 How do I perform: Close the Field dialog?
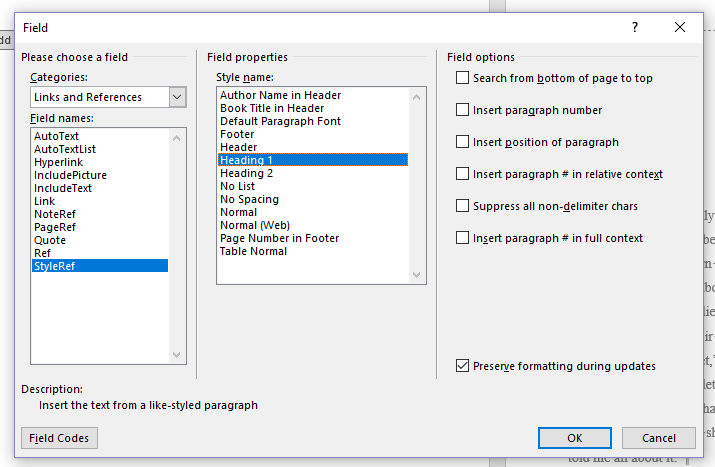pyautogui.click(x=680, y=27)
